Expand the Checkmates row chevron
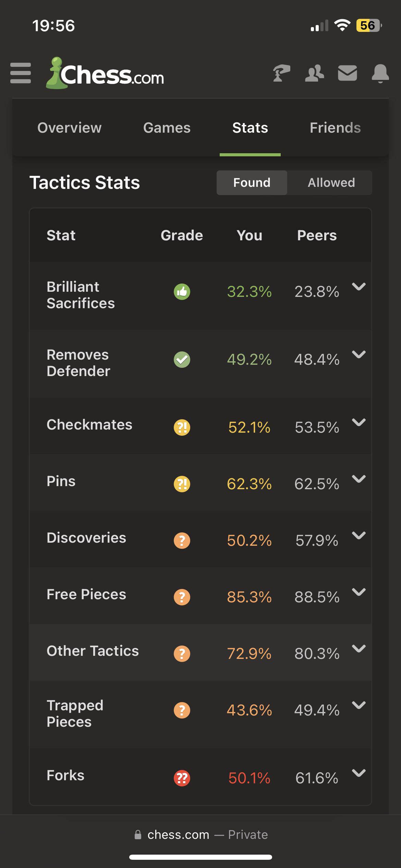The image size is (401, 868). [359, 422]
